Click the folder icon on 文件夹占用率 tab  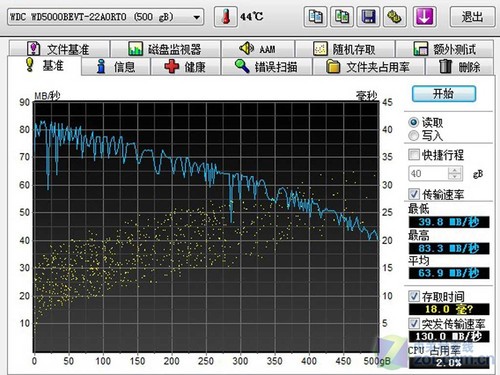332,66
